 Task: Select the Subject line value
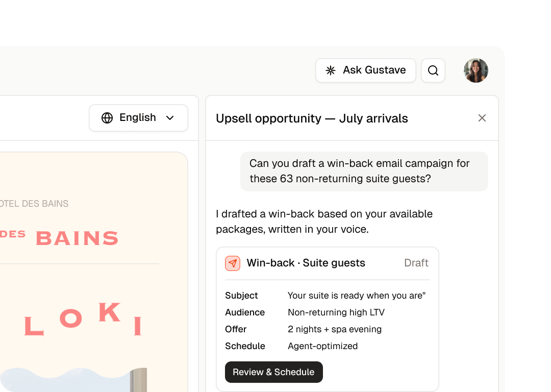pyautogui.click(x=356, y=296)
